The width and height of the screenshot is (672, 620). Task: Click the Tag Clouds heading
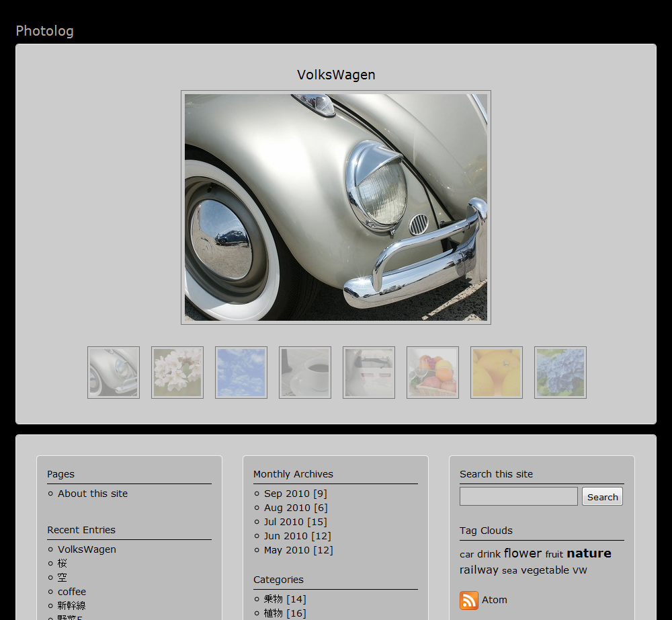point(486,531)
